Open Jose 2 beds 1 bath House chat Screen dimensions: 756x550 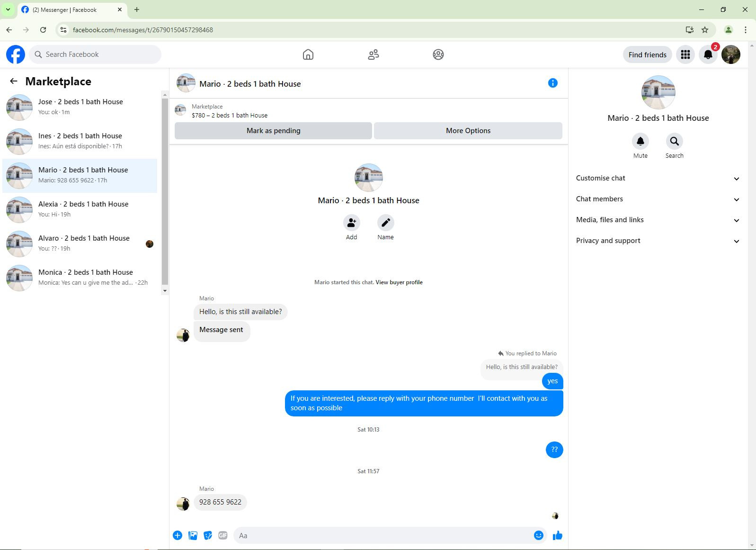pyautogui.click(x=80, y=107)
